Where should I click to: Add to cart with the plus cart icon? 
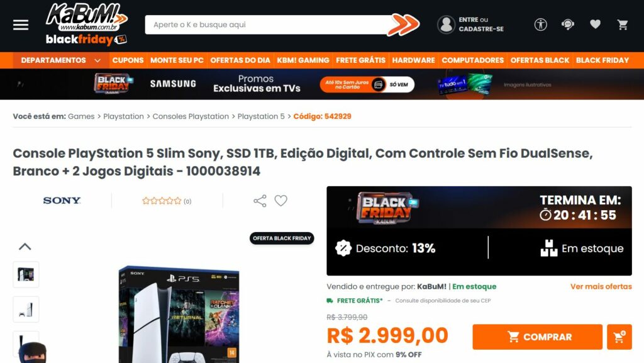619,337
